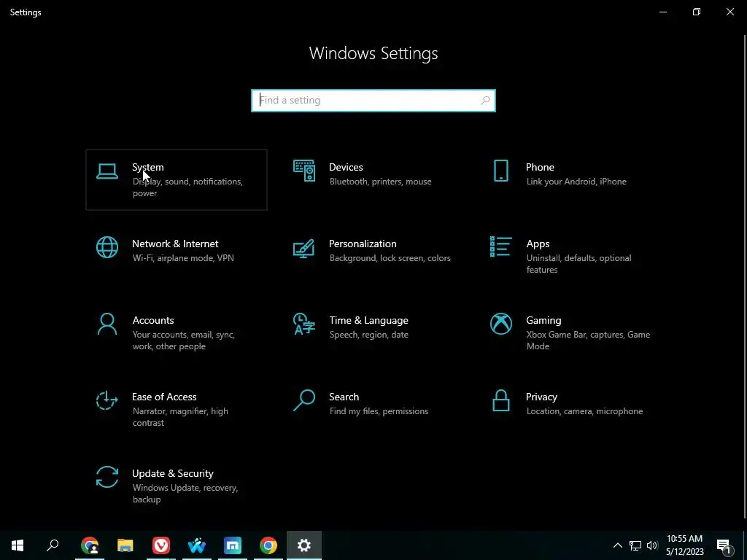747x560 pixels.
Task: Open the Action Center notifications icon
Action: [x=724, y=545]
